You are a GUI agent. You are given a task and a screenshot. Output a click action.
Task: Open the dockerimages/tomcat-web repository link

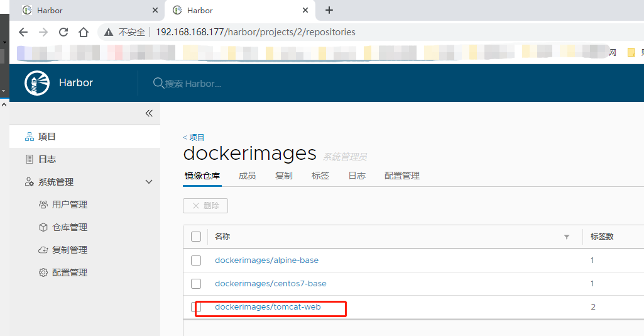point(268,307)
